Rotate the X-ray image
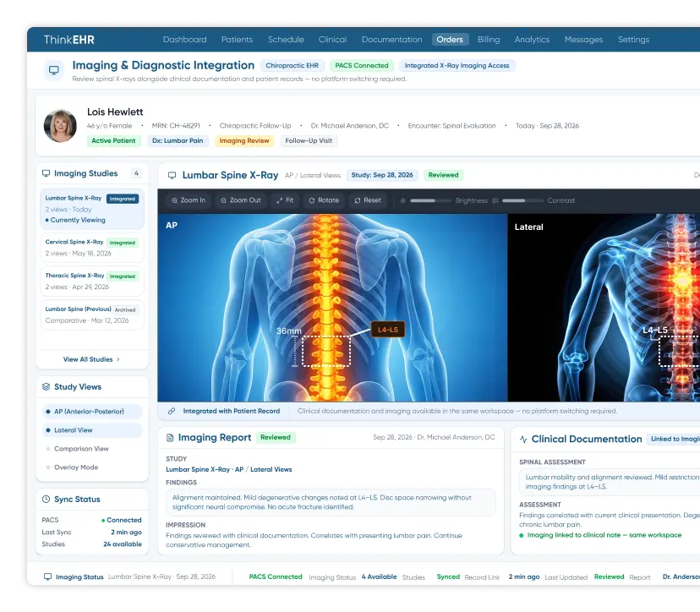Screen dimensions: 700x612 click(324, 200)
